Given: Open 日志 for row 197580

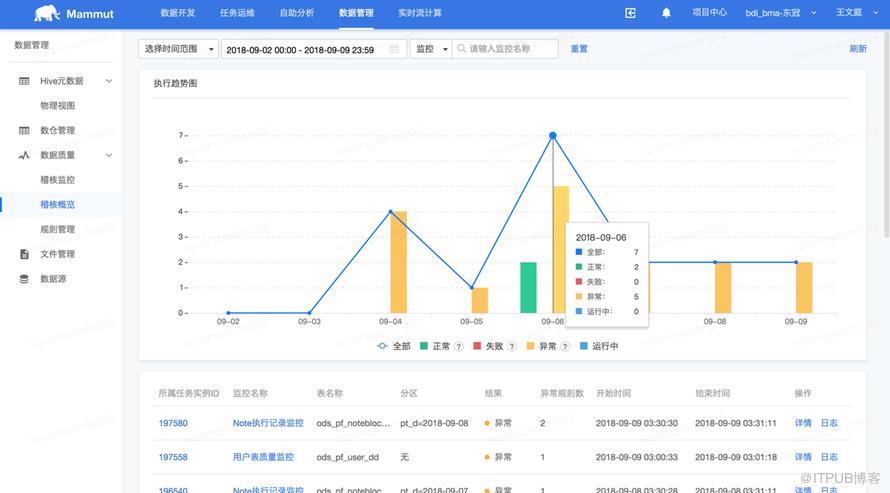Looking at the screenshot, I should click(x=829, y=423).
